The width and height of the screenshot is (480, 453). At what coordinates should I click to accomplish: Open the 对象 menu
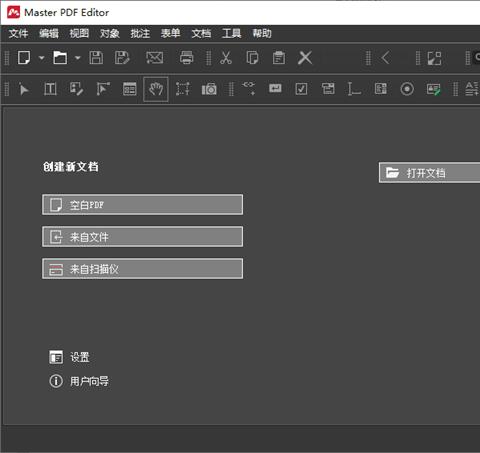point(110,33)
